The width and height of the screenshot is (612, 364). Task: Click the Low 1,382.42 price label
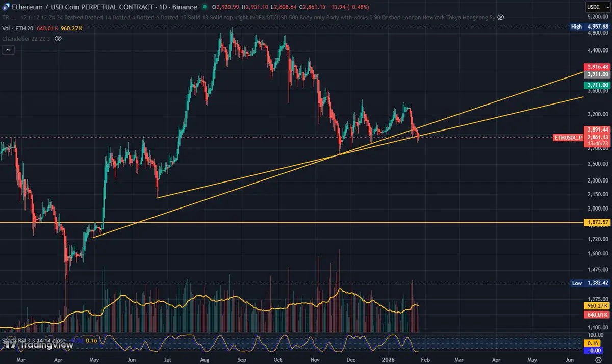tap(590, 282)
